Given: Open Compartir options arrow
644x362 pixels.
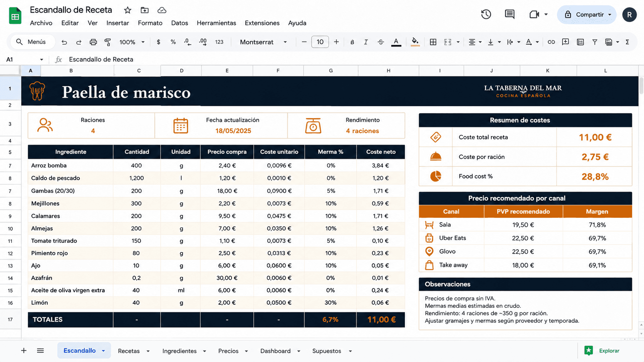Looking at the screenshot, I should pyautogui.click(x=610, y=15).
